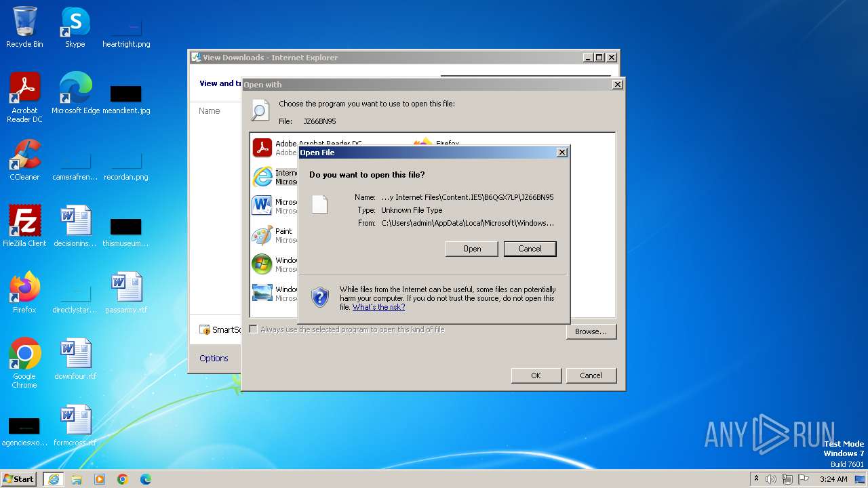Image resolution: width=868 pixels, height=488 pixels.
Task: Open the Recycle Bin desktop icon
Action: coord(24,27)
